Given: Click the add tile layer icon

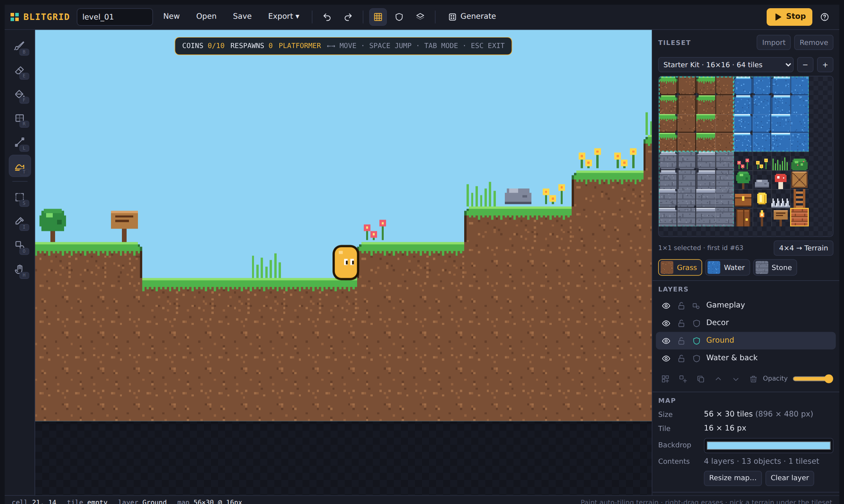Looking at the screenshot, I should 665,379.
